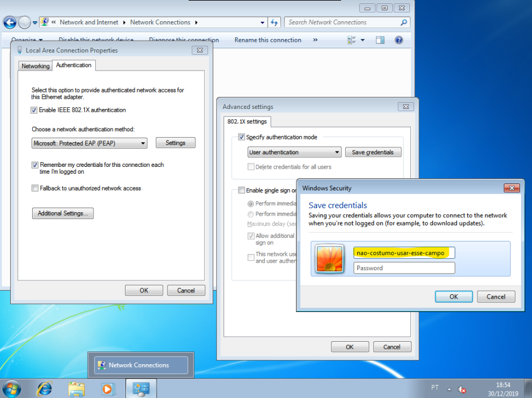Launch Internet Explorer from the taskbar
Viewport: 532px width, 398px height.
click(45, 389)
